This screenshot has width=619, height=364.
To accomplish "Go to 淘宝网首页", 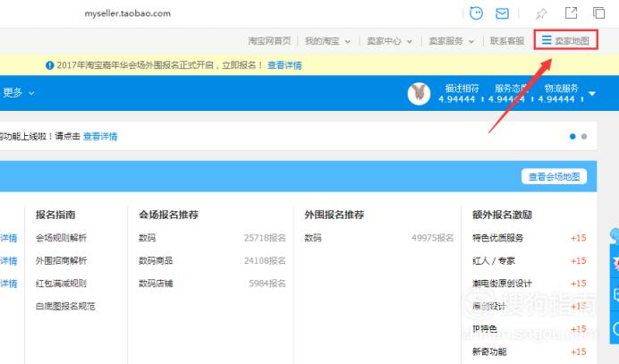I will (x=269, y=40).
